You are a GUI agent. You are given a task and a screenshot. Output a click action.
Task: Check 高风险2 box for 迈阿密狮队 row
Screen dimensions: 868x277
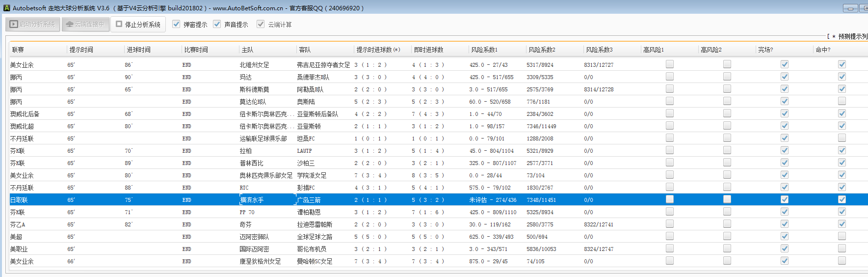click(x=727, y=236)
